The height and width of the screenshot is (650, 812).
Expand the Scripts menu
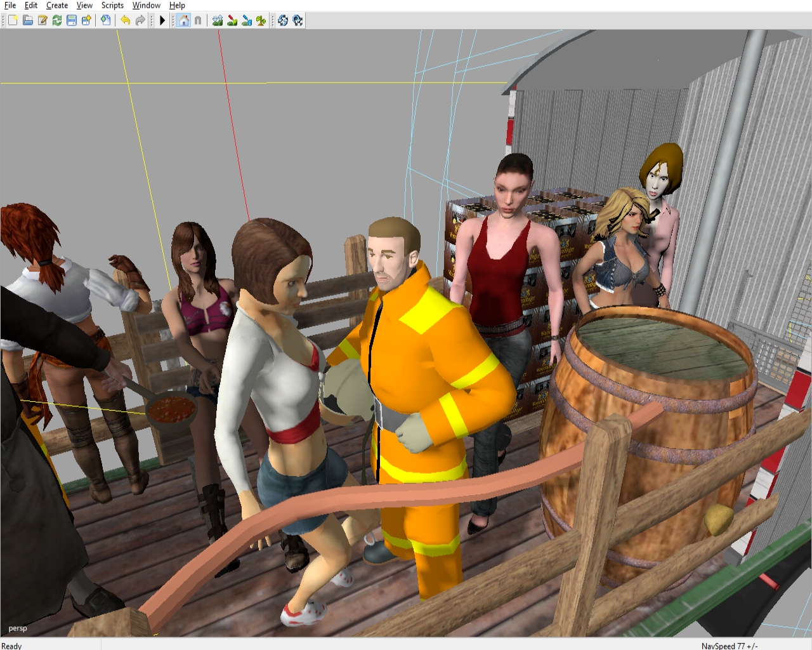(x=112, y=5)
